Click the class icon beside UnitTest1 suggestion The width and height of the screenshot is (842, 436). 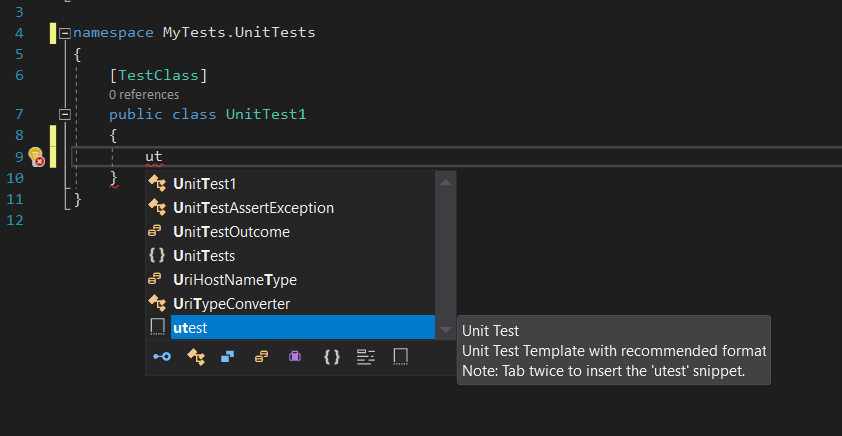(x=157, y=184)
